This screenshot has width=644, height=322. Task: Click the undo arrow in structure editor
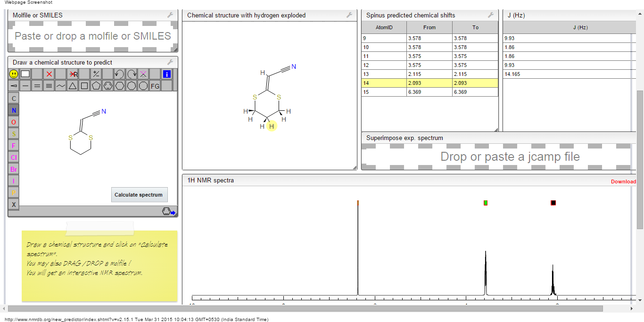(119, 74)
